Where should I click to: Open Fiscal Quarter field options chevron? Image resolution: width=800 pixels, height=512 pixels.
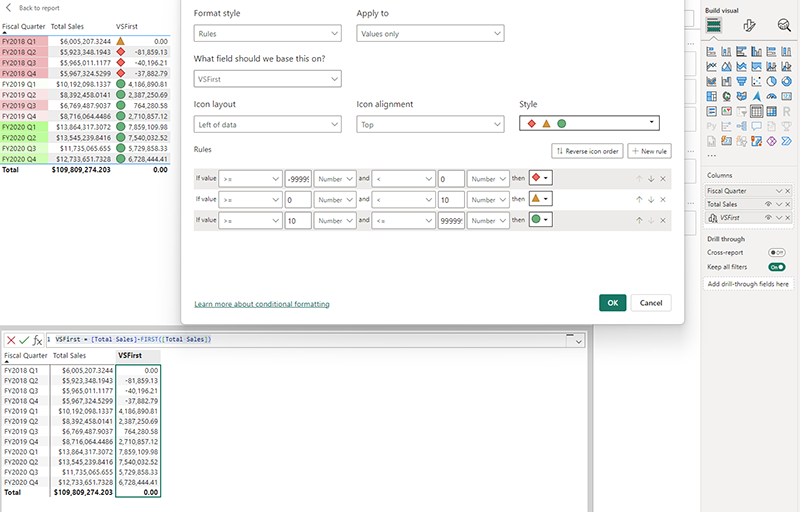click(x=779, y=191)
